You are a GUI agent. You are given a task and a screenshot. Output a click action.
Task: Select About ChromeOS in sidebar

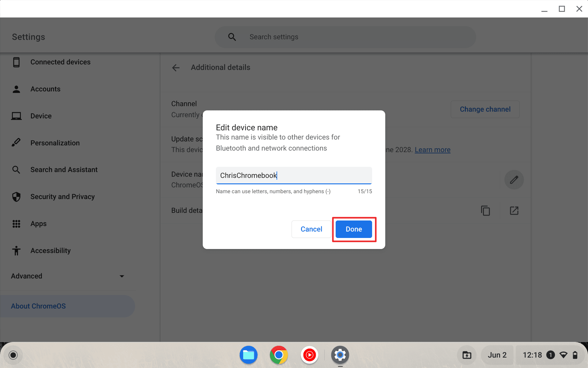coord(67,306)
